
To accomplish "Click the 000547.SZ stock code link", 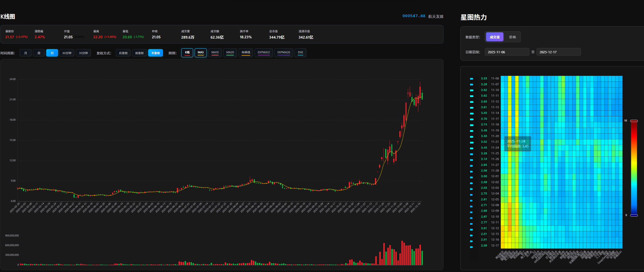I will click(x=414, y=16).
